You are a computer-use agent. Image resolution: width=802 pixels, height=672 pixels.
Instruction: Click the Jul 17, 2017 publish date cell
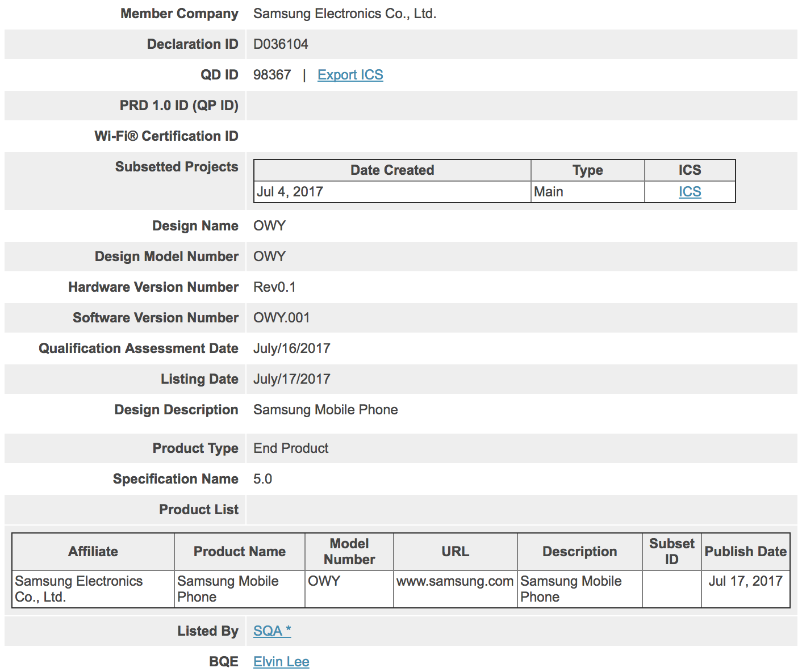745,581
